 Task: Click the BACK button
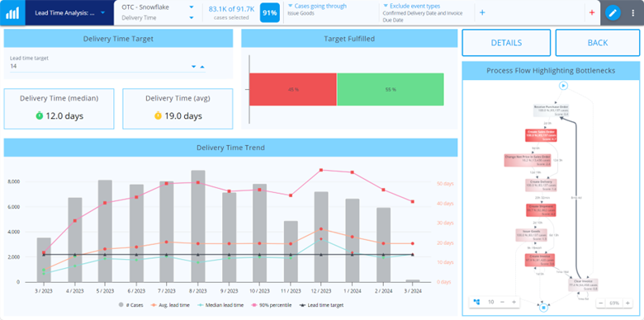tap(598, 43)
